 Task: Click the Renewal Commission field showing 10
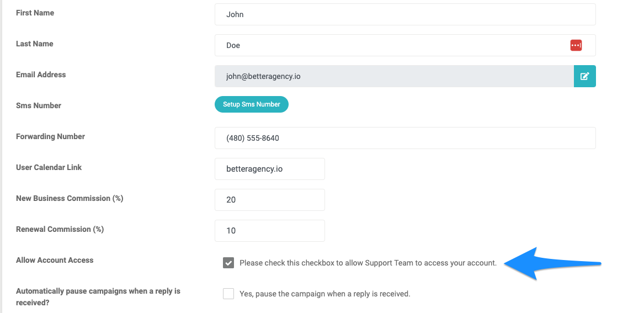click(x=270, y=230)
